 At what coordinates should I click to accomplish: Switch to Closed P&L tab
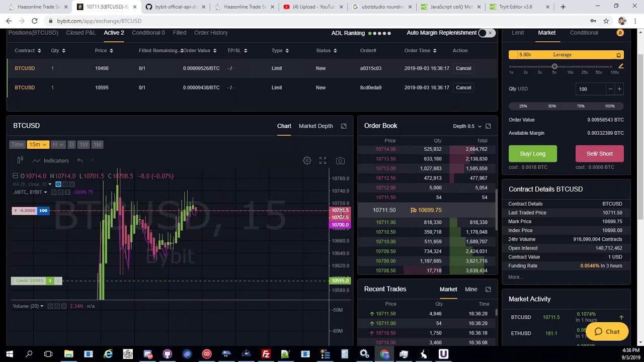click(80, 33)
